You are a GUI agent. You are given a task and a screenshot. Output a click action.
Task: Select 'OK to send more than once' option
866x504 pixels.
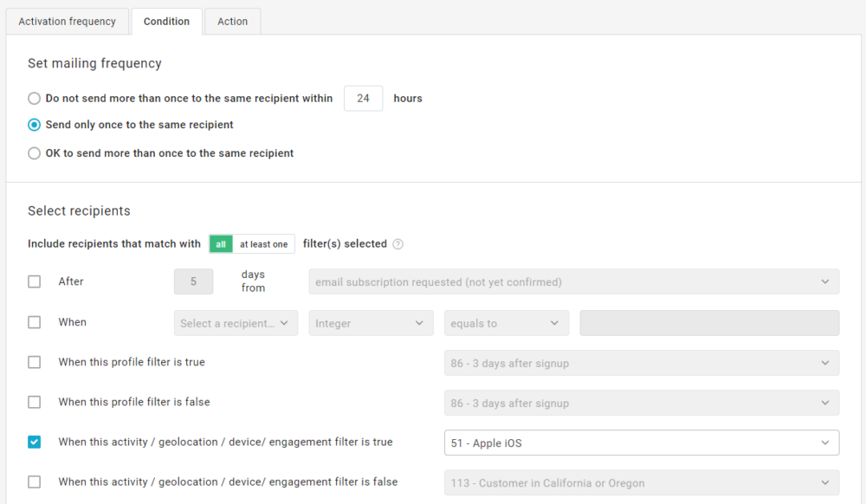[34, 153]
